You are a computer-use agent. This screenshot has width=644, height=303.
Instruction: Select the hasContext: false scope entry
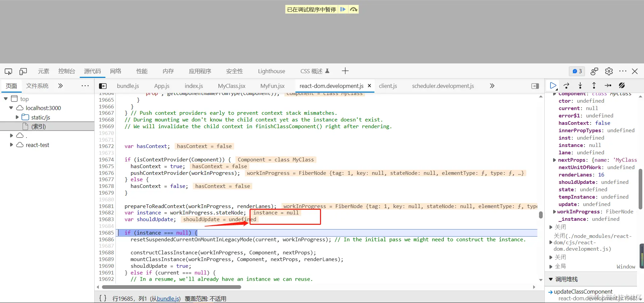pyautogui.click(x=584, y=123)
